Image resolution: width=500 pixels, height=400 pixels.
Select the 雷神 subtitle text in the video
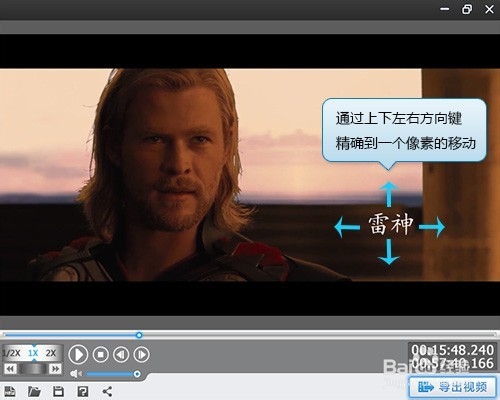click(390, 224)
